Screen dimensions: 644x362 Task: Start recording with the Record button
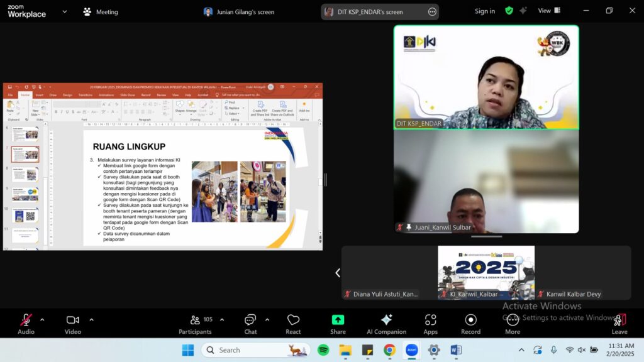(x=470, y=323)
